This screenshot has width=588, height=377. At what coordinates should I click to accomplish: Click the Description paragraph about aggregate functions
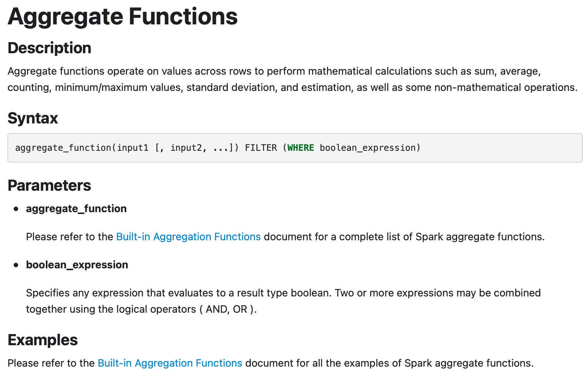tap(292, 79)
